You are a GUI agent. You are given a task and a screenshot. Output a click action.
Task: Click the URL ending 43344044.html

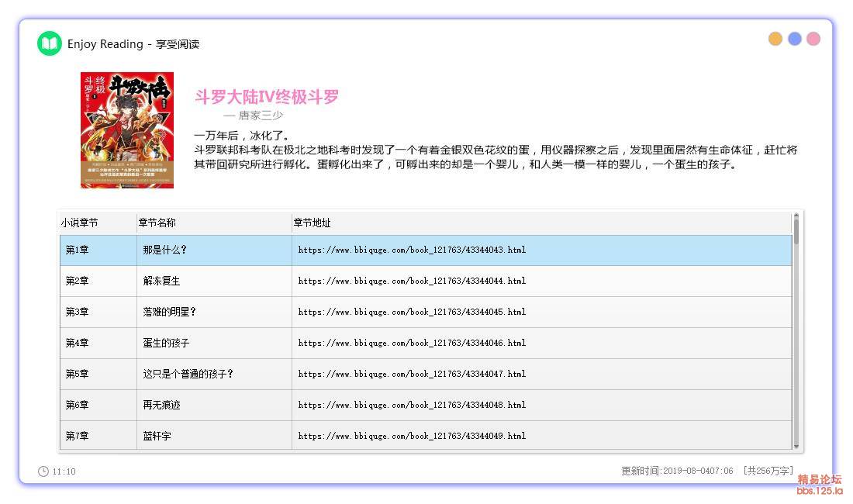(x=412, y=281)
